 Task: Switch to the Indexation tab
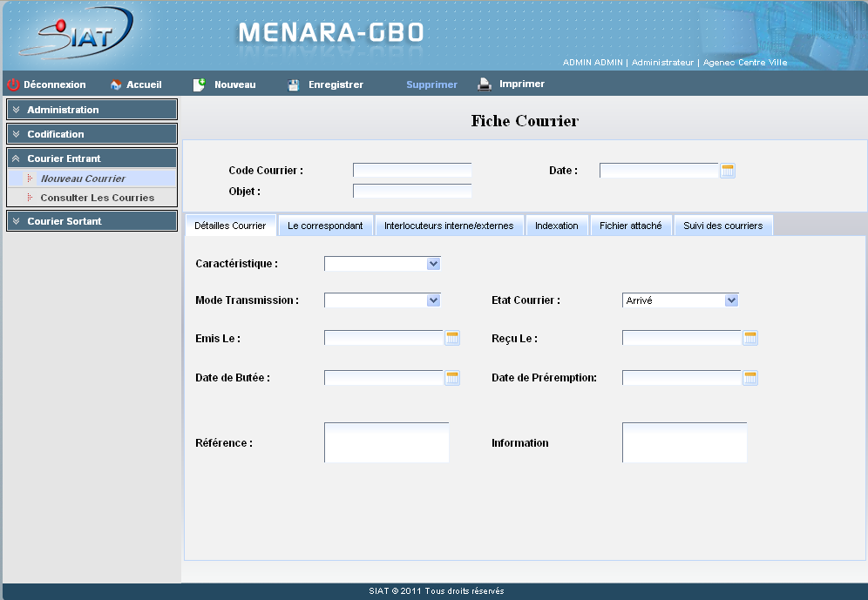[556, 226]
